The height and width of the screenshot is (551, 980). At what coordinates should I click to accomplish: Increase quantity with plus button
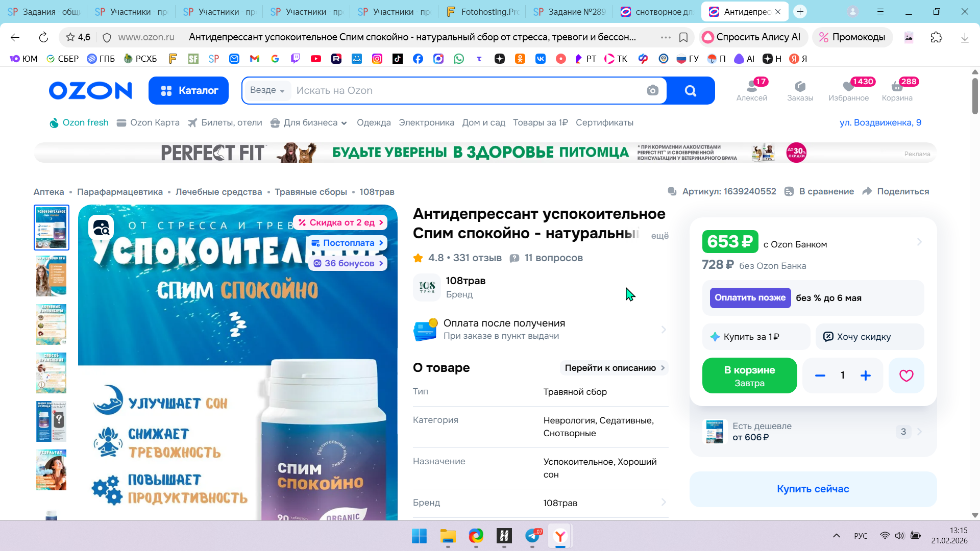(865, 375)
